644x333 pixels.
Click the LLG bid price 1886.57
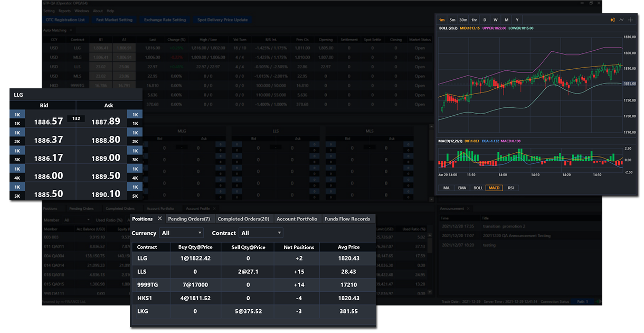pyautogui.click(x=49, y=122)
